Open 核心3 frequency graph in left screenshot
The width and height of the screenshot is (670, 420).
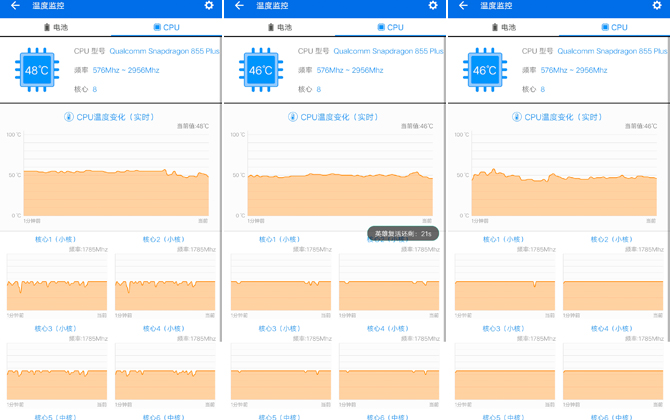(x=57, y=371)
